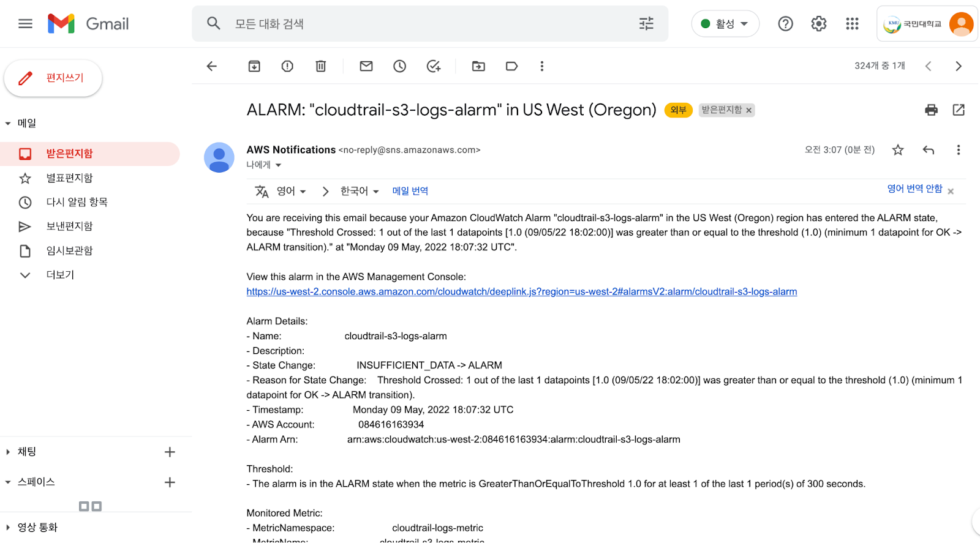Open the active status dropdown

(725, 24)
